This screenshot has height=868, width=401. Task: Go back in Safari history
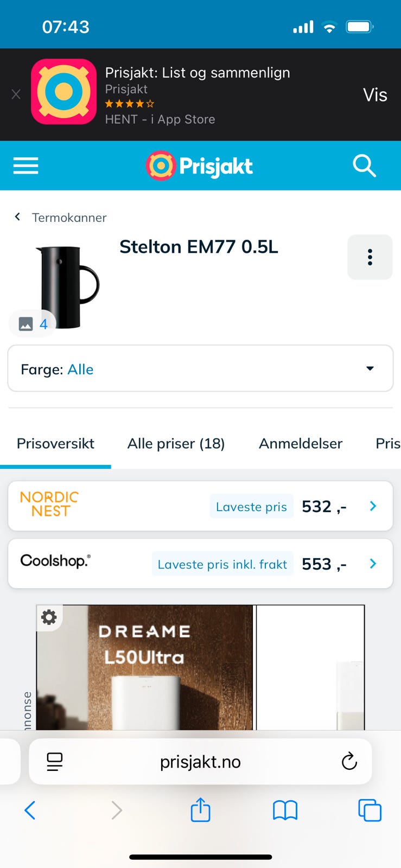pos(30,810)
